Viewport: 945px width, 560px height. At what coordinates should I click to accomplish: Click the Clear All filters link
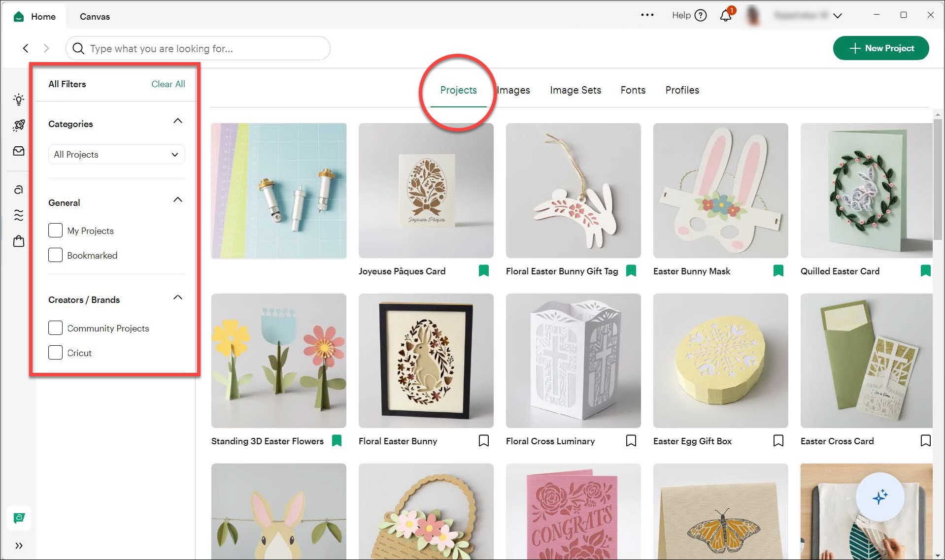click(168, 84)
